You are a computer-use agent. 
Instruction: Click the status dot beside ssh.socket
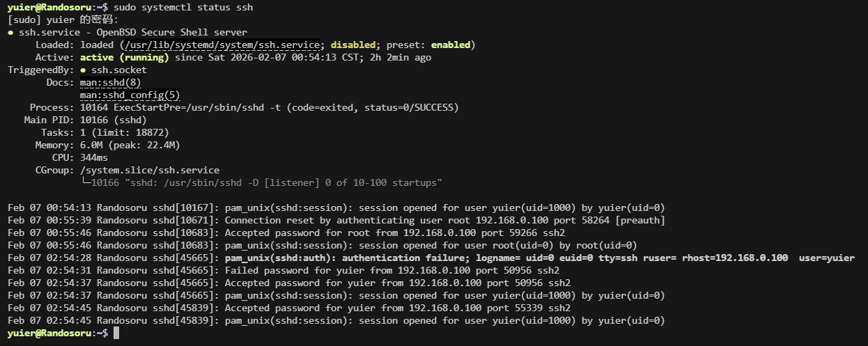point(83,70)
